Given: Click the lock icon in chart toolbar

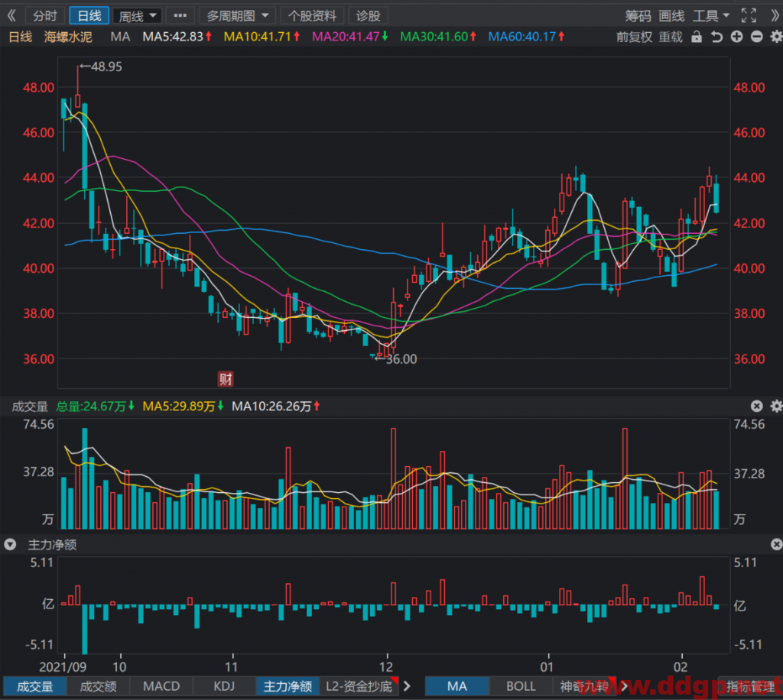Looking at the screenshot, I should 696,37.
